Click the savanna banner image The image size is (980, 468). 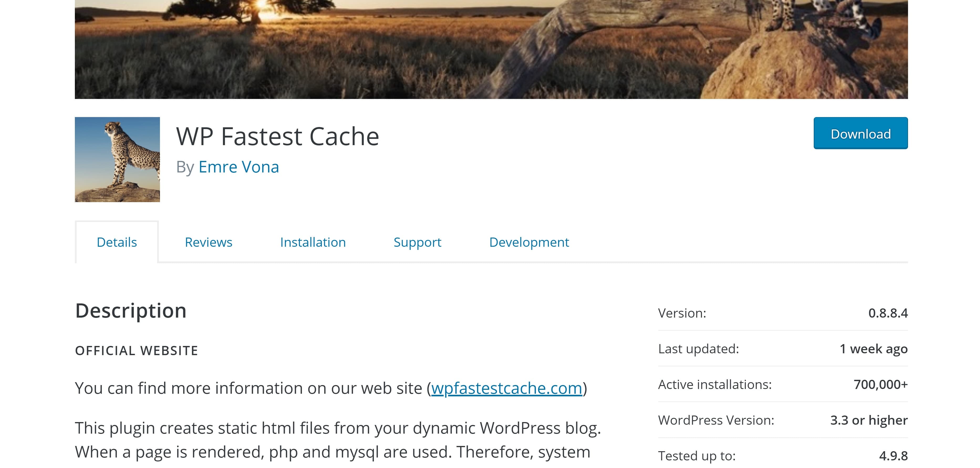491,49
